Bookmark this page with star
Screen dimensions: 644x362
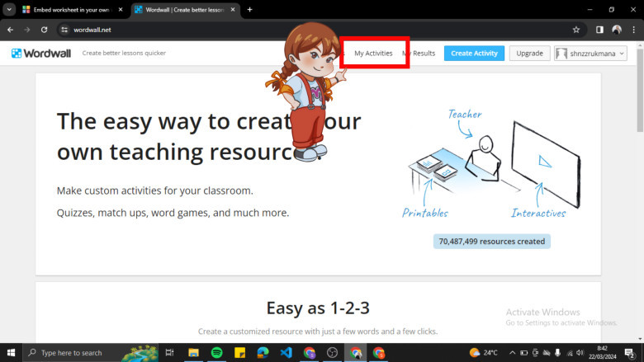[x=575, y=30]
